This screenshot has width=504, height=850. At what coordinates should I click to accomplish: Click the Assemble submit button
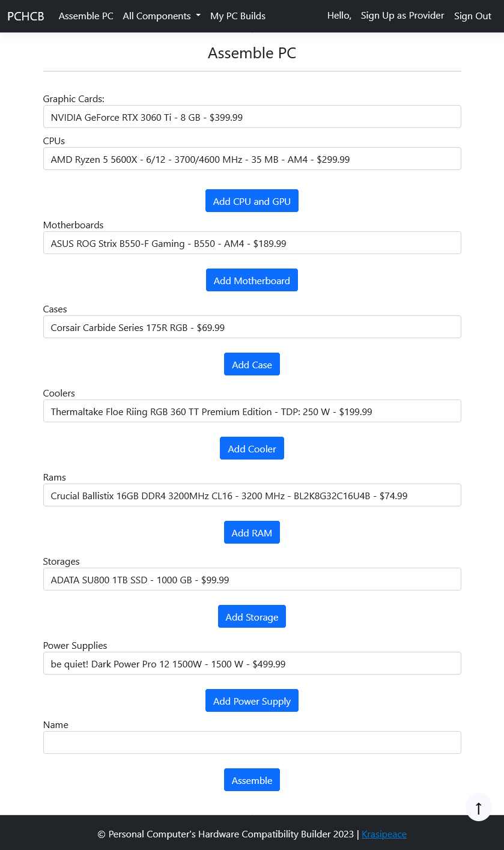[252, 780]
